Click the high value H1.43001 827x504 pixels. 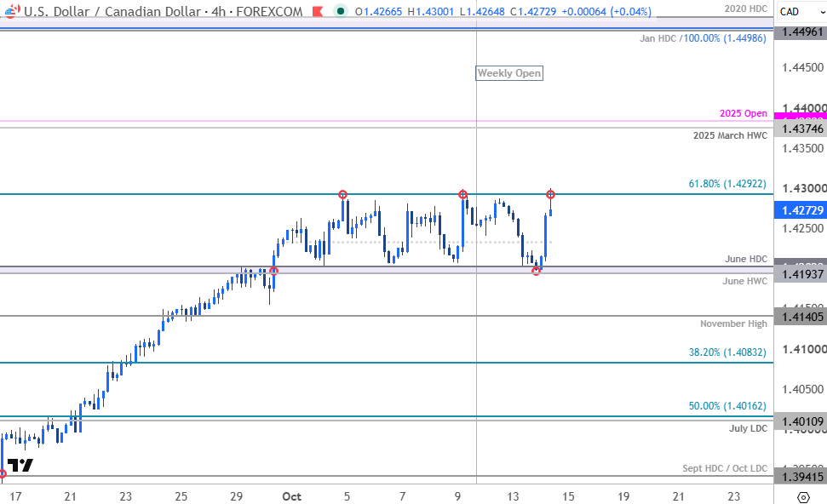[x=430, y=11]
